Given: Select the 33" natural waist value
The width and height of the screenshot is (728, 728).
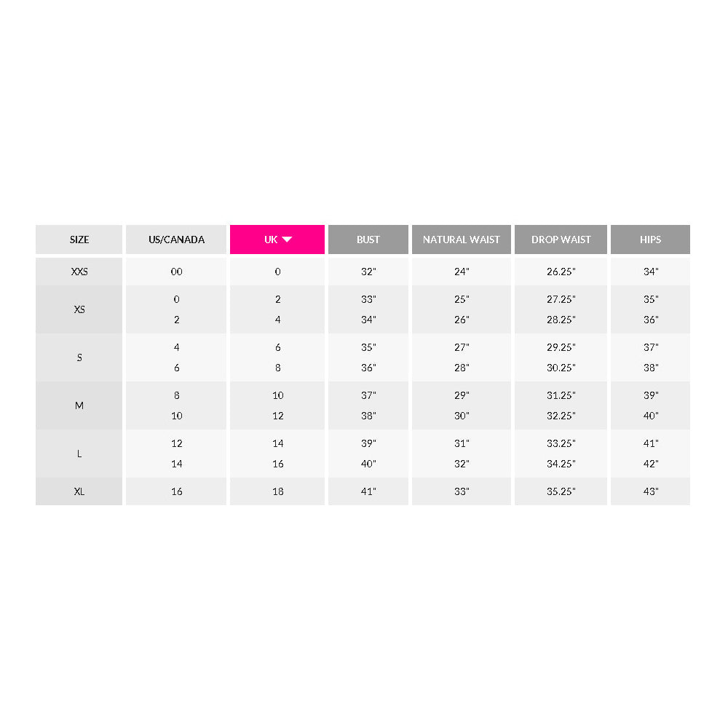Looking at the screenshot, I should pos(462,491).
